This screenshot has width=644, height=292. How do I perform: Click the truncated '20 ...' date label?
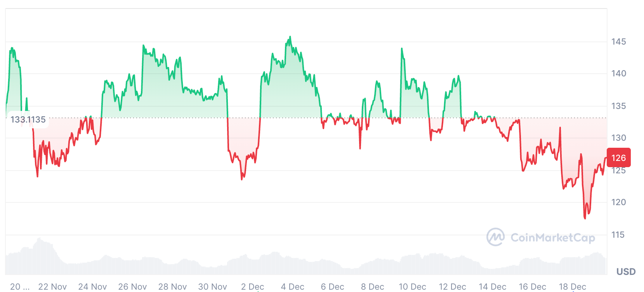click(x=19, y=287)
